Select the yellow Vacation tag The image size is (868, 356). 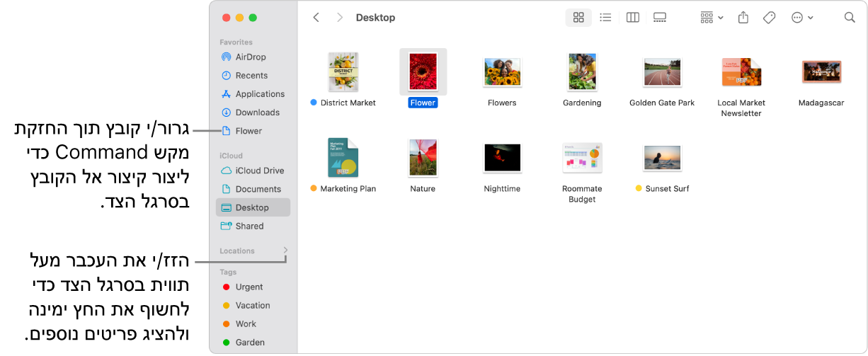click(x=253, y=305)
